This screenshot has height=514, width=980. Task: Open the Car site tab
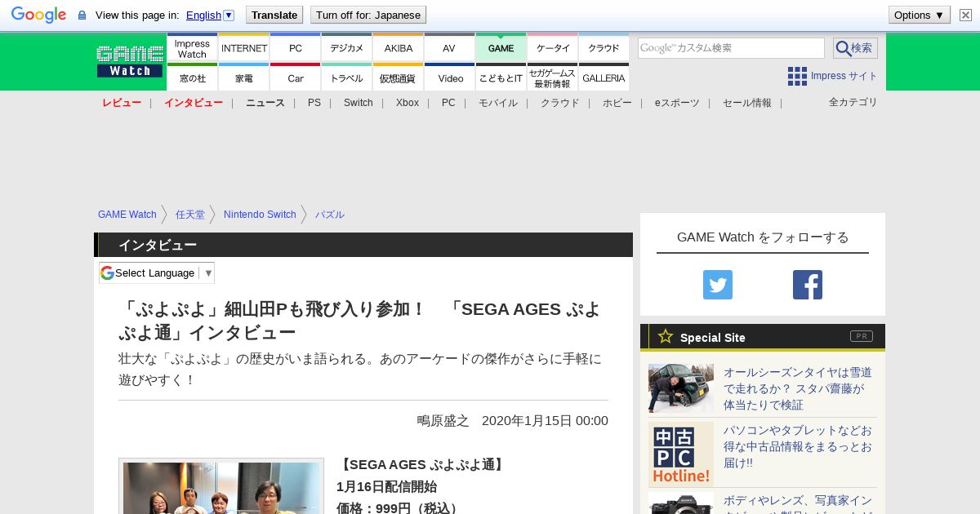coord(296,77)
